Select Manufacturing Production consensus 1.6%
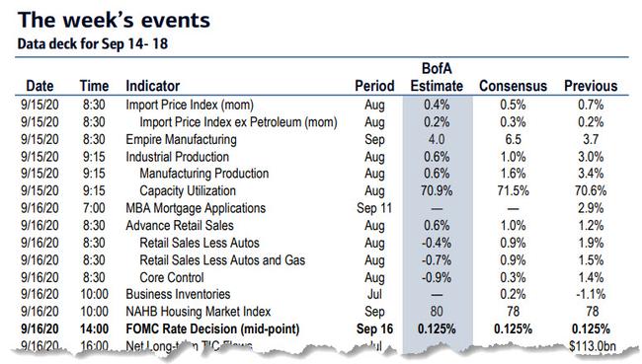Viewport: 642px width, 364px height. tap(513, 174)
